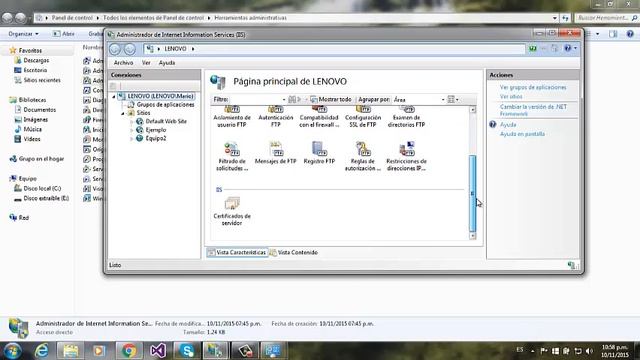Expand Ejemplo site node arrow
Screen dimensions: 640x360
click(x=132, y=130)
